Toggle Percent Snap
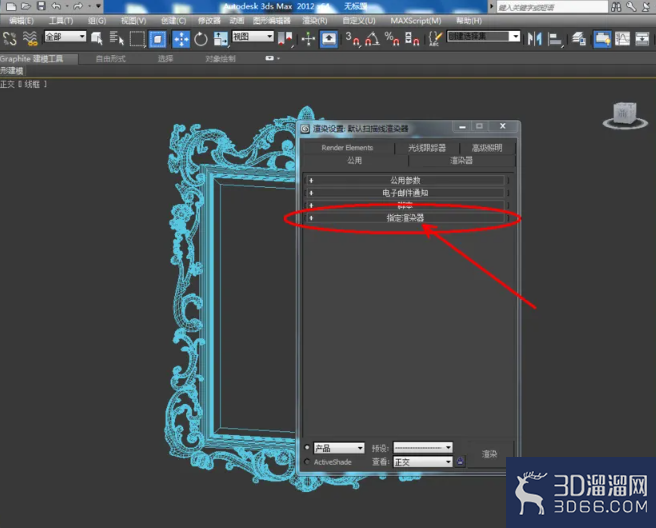 pos(392,39)
